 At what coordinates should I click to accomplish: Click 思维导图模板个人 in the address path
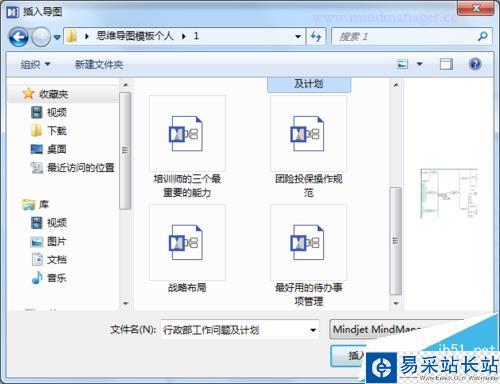pyautogui.click(x=135, y=36)
